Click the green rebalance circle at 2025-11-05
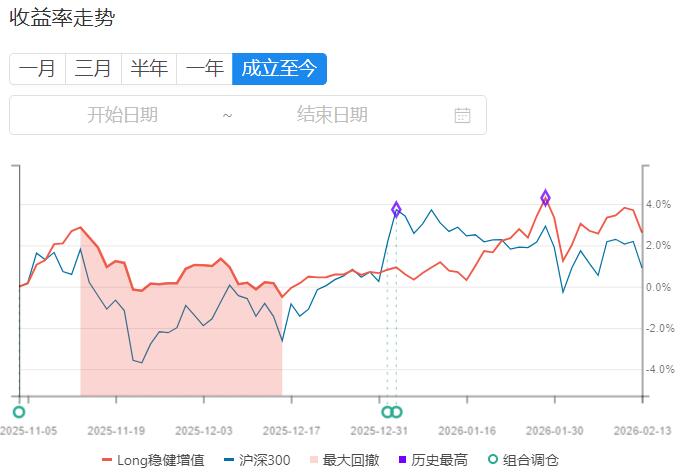Screen dimensions: 694x473 click(x=18, y=412)
